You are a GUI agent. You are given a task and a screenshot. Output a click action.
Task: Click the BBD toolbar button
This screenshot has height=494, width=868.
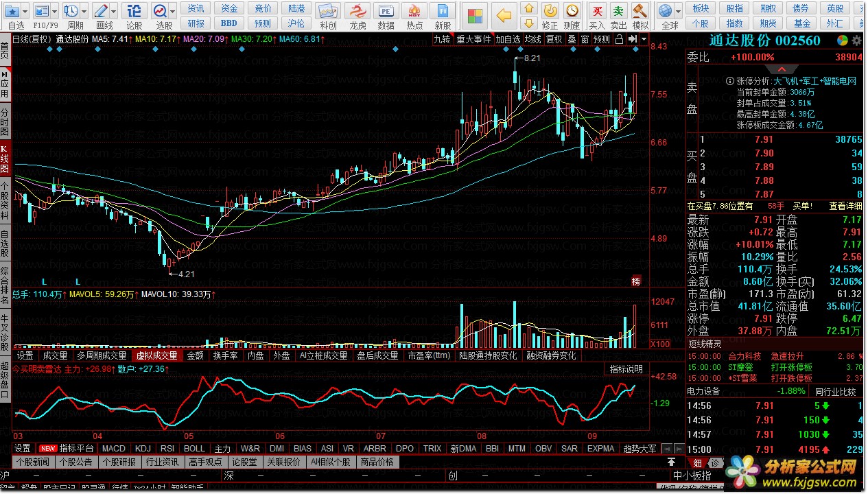click(x=229, y=24)
